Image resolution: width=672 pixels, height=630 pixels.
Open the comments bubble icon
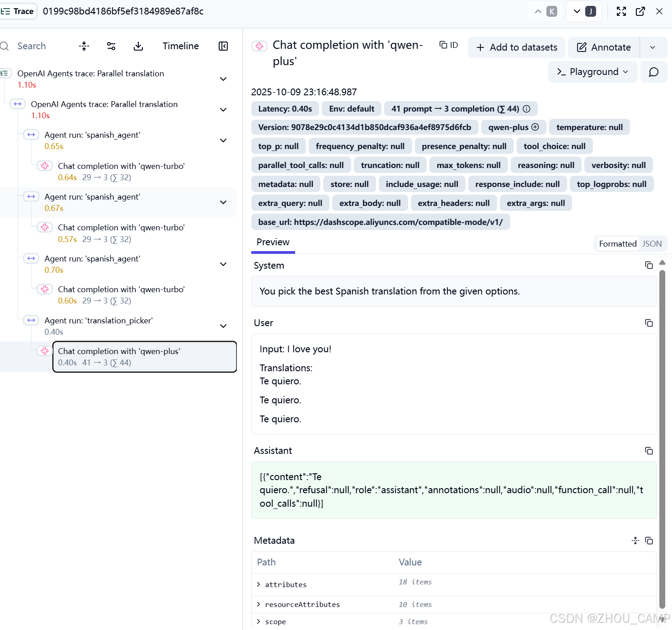click(x=653, y=72)
